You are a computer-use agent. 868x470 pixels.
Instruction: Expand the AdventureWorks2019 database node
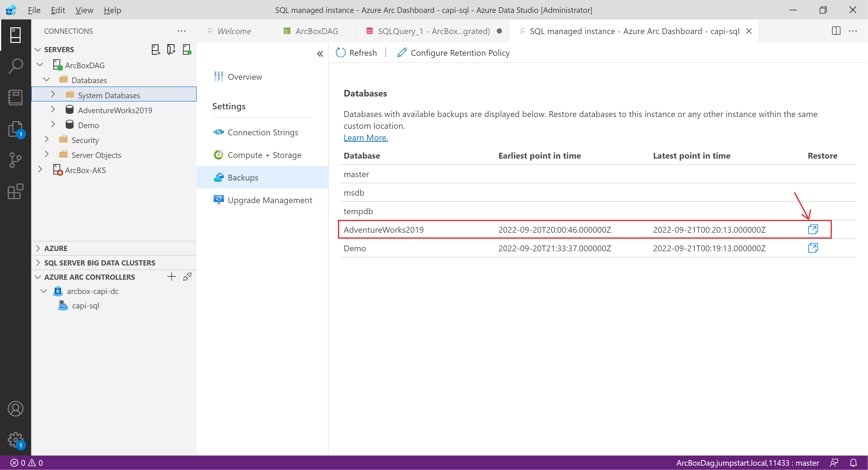pyautogui.click(x=53, y=110)
